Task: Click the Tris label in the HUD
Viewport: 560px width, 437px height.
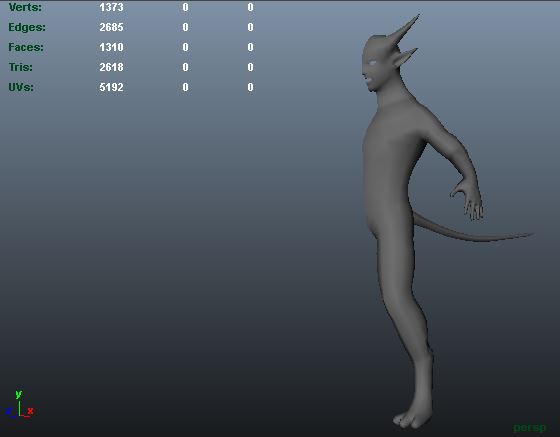Action: click(21, 67)
